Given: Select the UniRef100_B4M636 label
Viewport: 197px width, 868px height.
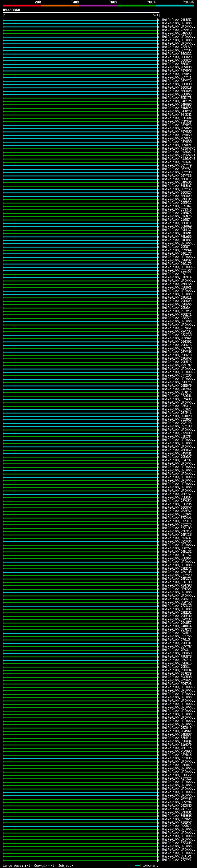Looking at the screenshot, I should coord(177,182).
